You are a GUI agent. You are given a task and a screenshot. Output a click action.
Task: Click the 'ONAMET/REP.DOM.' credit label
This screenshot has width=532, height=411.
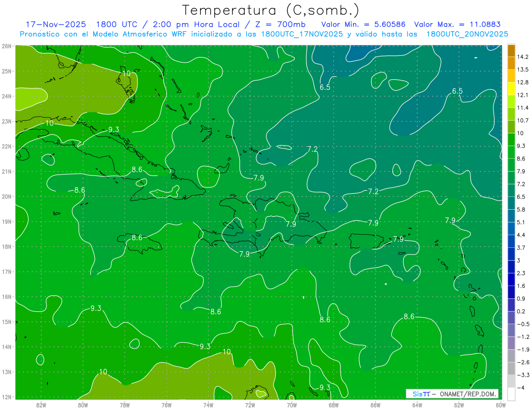click(468, 394)
